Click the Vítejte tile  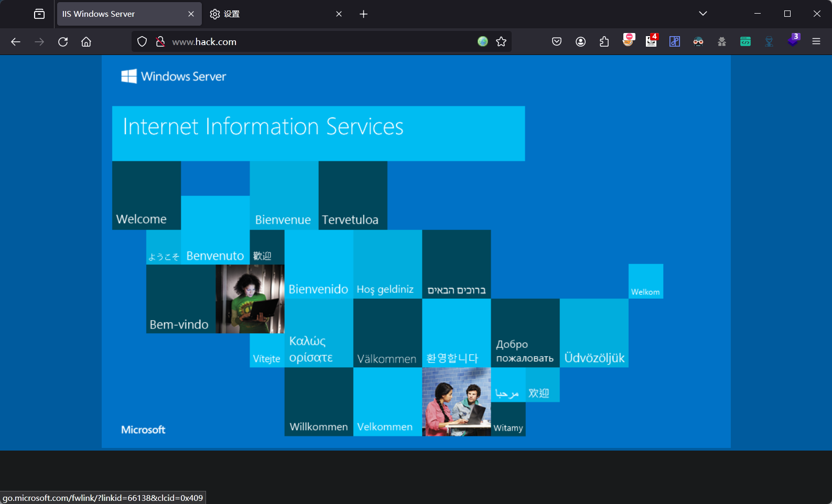267,350
